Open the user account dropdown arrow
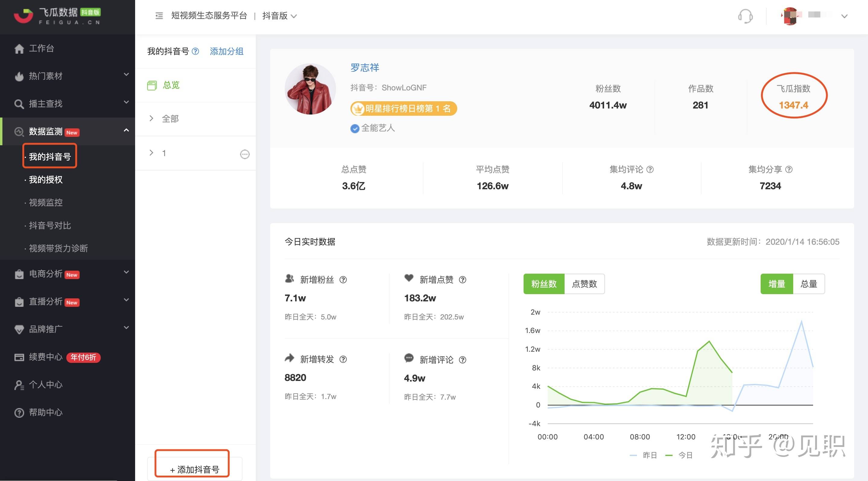The image size is (868, 481). click(x=844, y=16)
